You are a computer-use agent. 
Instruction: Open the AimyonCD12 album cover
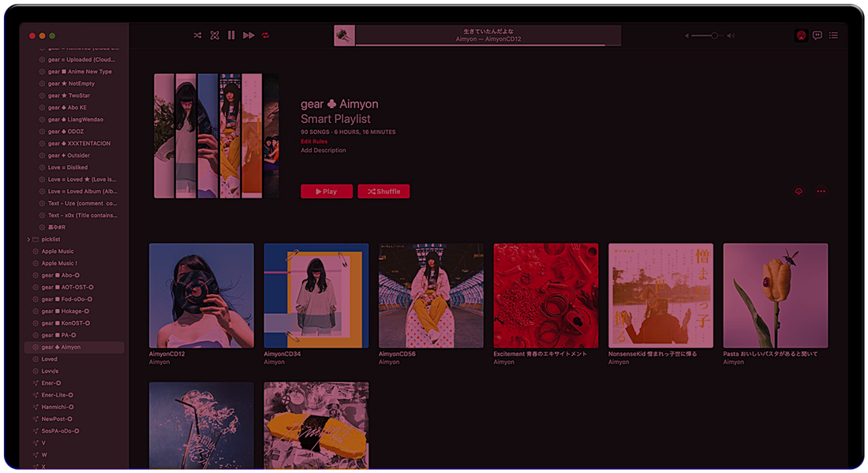201,296
